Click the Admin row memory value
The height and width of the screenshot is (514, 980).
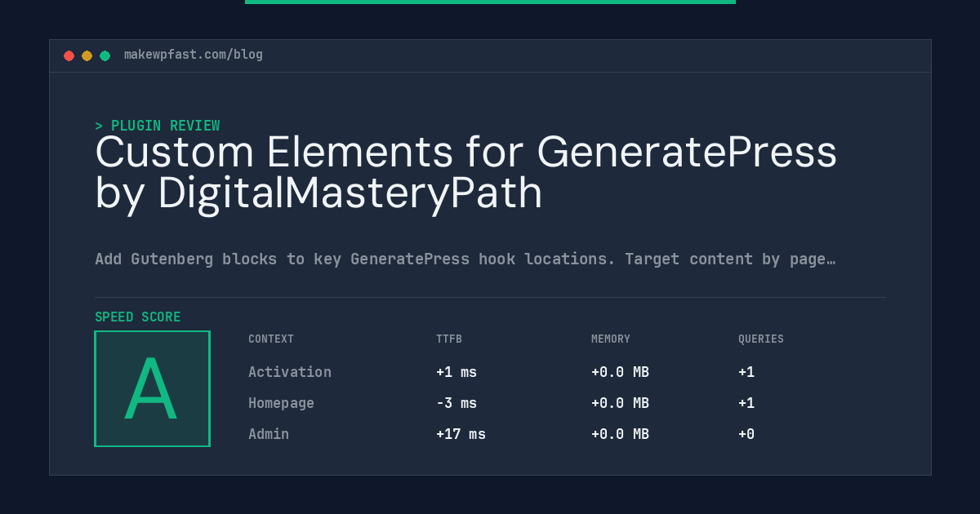pyautogui.click(x=620, y=434)
